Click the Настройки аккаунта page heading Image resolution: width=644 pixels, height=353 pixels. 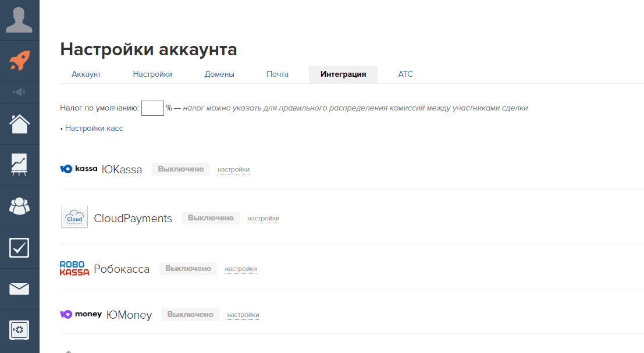[149, 49]
